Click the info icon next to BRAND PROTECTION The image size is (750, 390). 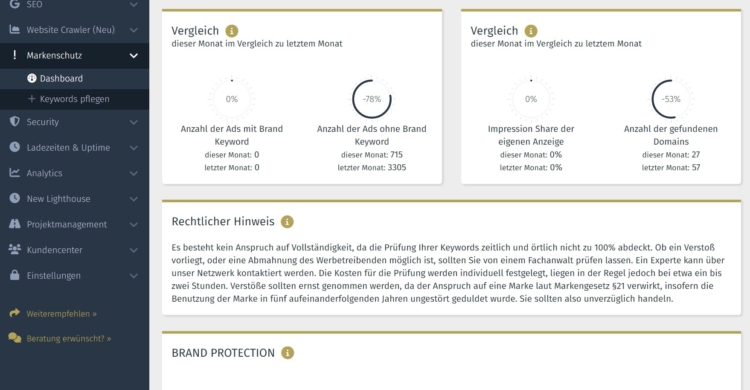click(x=287, y=353)
